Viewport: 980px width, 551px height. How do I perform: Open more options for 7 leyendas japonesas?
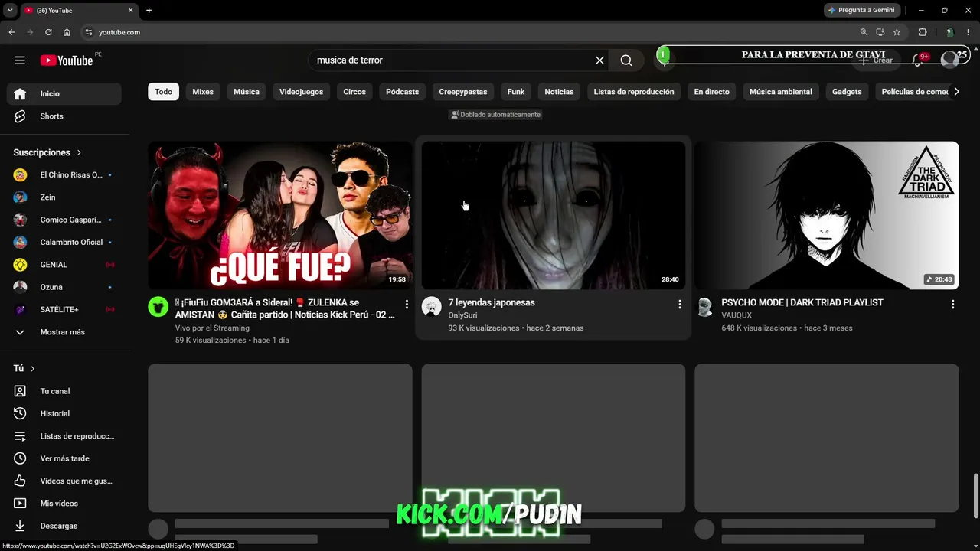(679, 305)
